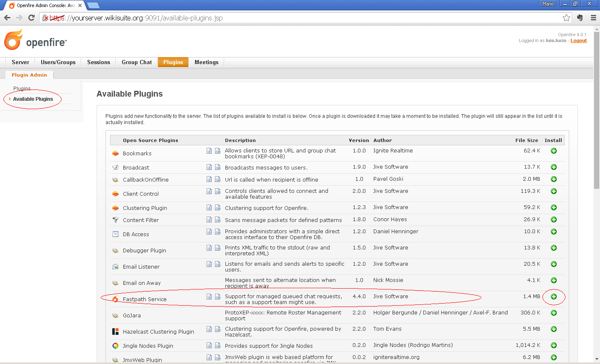Screen dimensions: 600x364
Task: Install the DB Access plugin
Action: pyautogui.click(x=554, y=232)
